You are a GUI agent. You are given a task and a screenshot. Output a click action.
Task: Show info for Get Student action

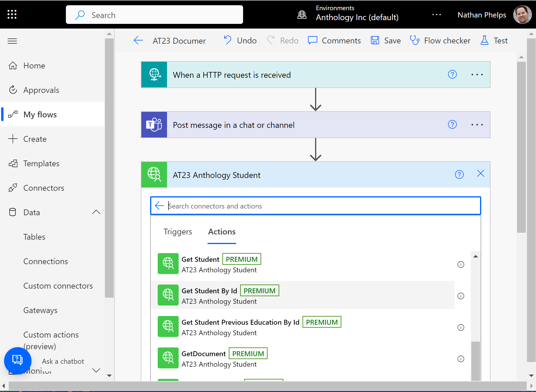pyautogui.click(x=461, y=264)
